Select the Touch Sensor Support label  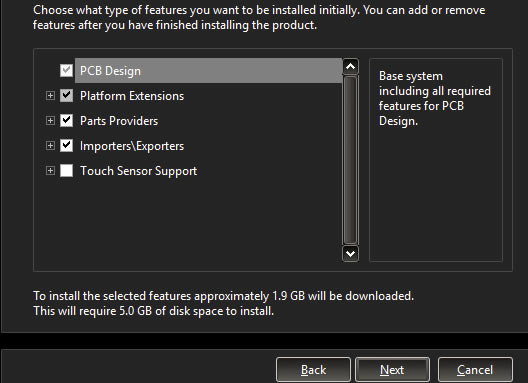click(138, 171)
